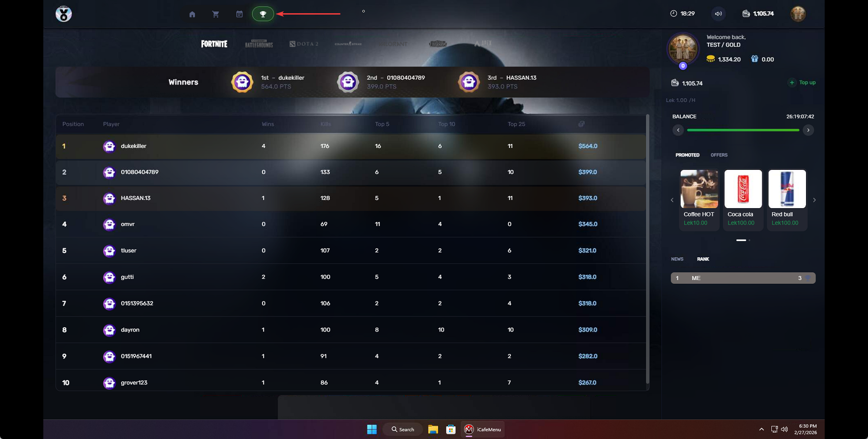
Task: Click grover123's ghost avatar
Action: pos(109,383)
